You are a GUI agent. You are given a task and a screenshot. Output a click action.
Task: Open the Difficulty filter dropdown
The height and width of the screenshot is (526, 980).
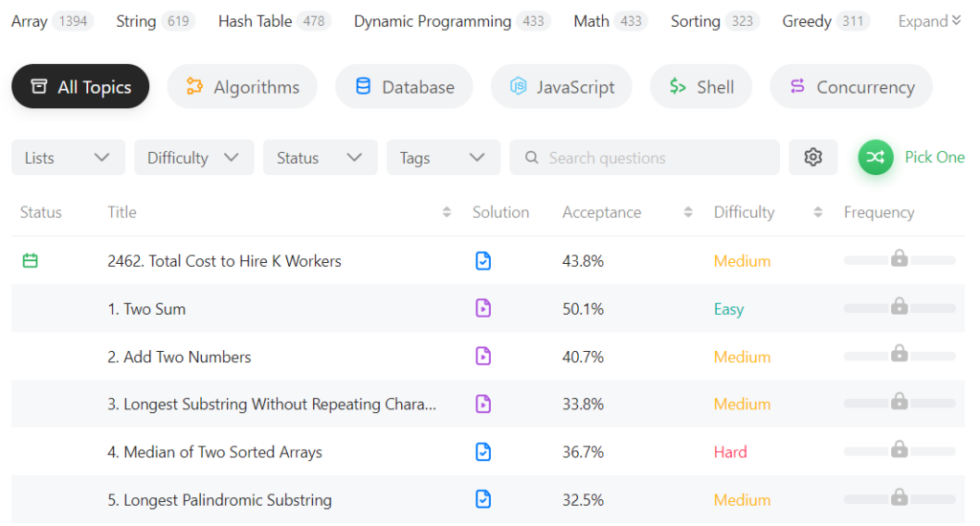193,158
